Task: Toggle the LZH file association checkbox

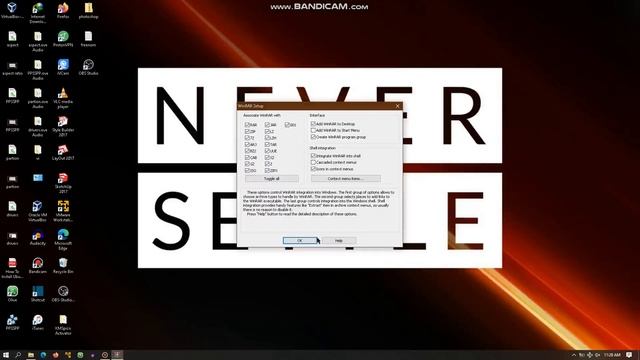Action: 267,138
